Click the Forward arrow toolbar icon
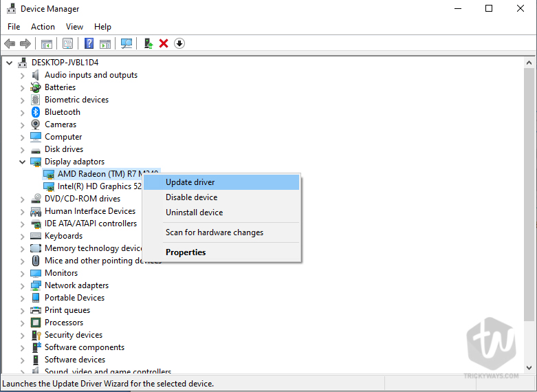Image resolution: width=537 pixels, height=392 pixels. [x=25, y=43]
